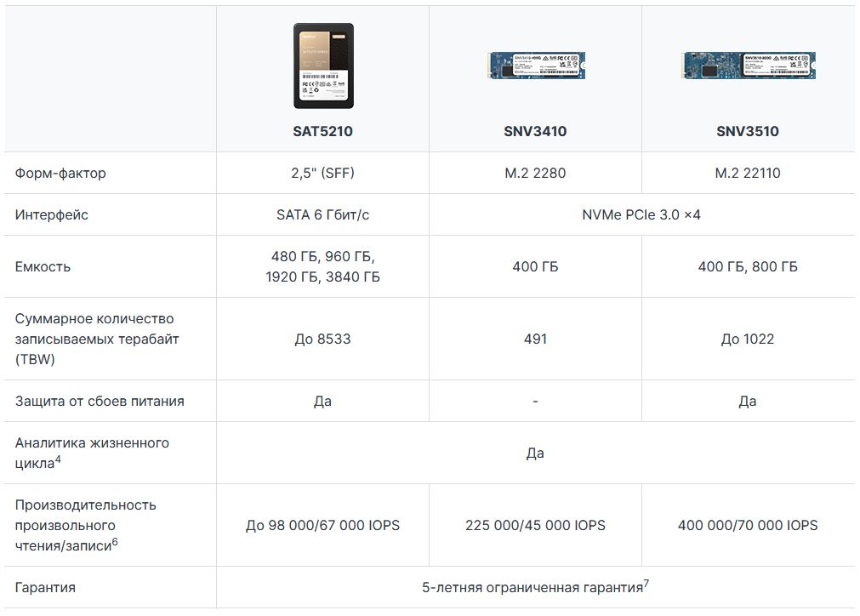Select the SNV3410 column heading

pyautogui.click(x=535, y=131)
